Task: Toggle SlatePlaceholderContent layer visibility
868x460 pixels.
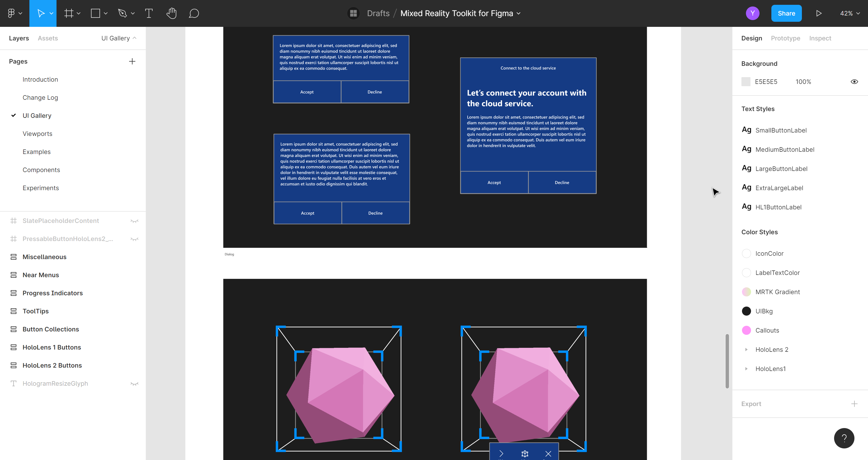Action: tap(134, 220)
